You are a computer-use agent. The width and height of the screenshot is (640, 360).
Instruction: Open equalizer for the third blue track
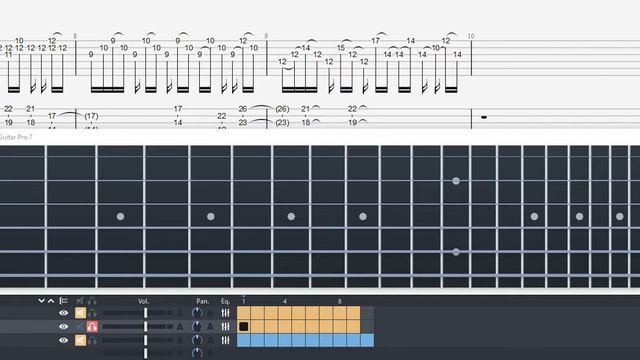coord(225,340)
